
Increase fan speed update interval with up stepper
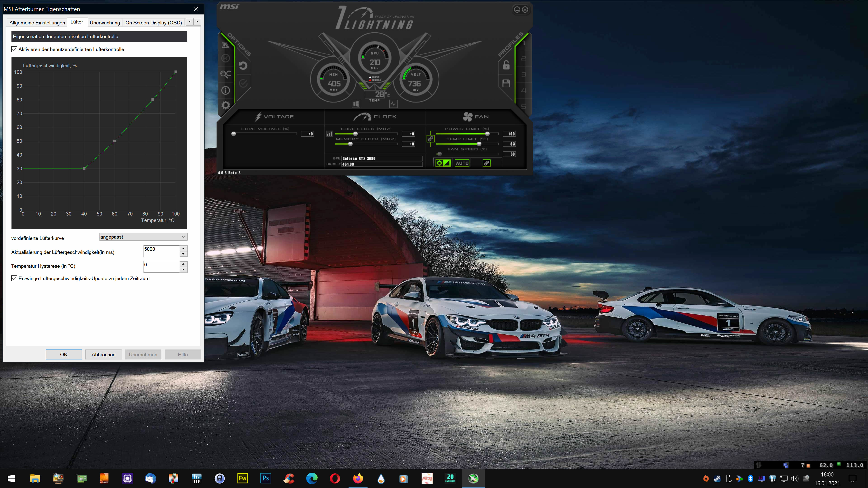pos(183,249)
